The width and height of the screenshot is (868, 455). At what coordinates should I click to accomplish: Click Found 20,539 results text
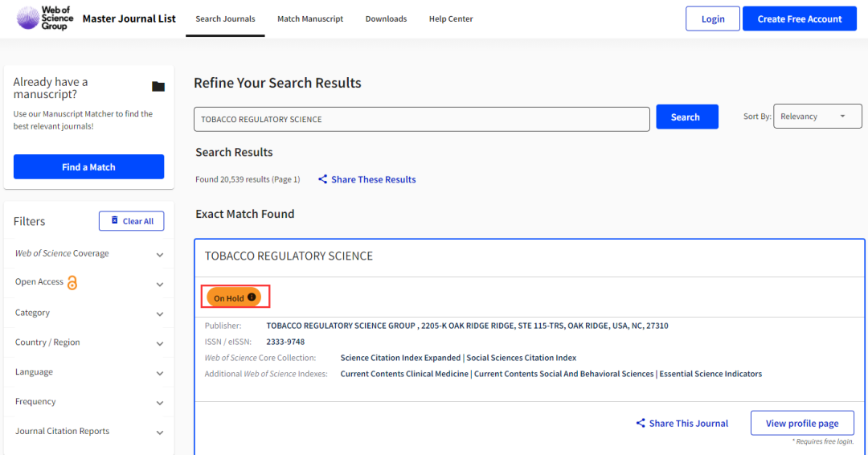(x=248, y=179)
